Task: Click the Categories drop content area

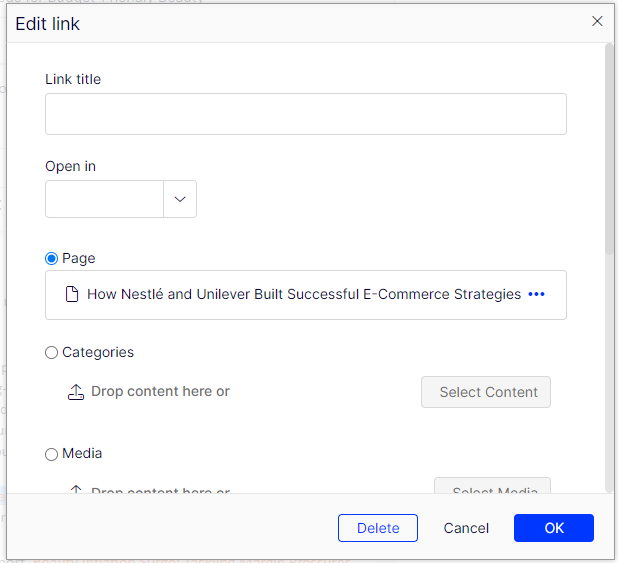Action: tap(160, 392)
